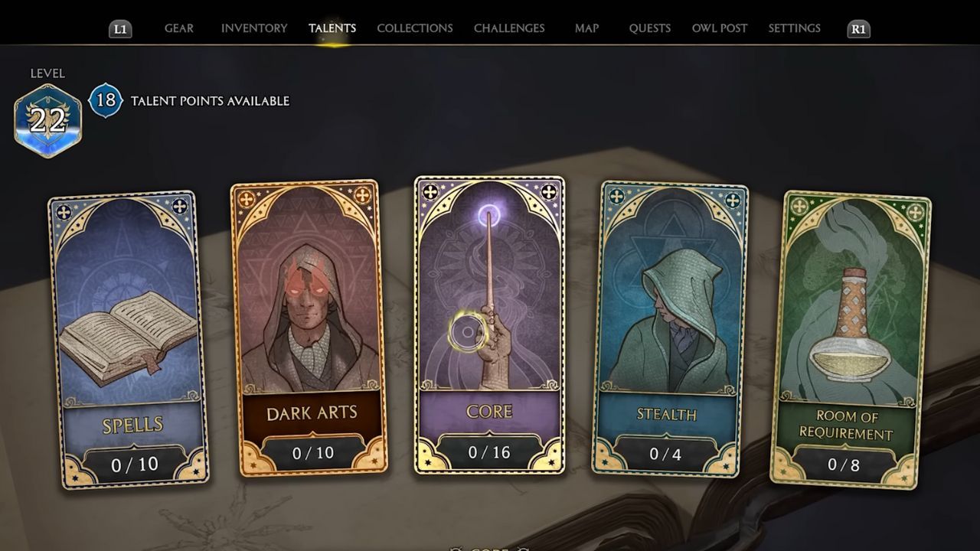Click the Spells 0/10 counter

pos(135,464)
